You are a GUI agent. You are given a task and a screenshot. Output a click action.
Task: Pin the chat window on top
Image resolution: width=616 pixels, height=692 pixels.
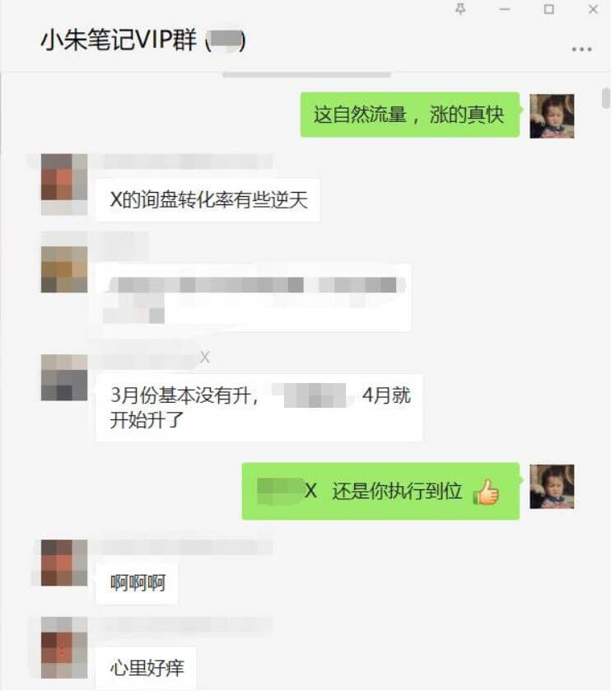[460, 9]
